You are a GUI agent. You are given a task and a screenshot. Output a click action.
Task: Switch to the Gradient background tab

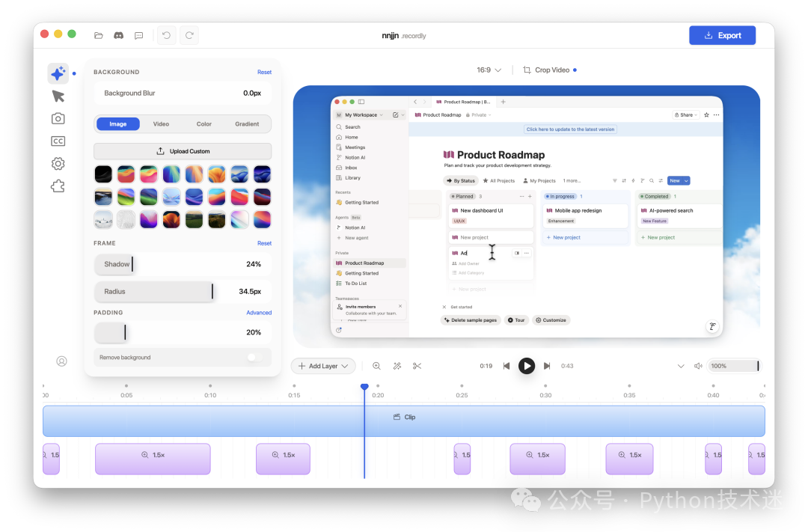[x=247, y=124]
